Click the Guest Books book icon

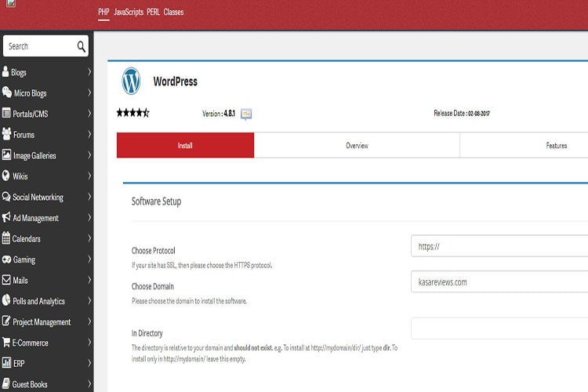click(x=6, y=383)
